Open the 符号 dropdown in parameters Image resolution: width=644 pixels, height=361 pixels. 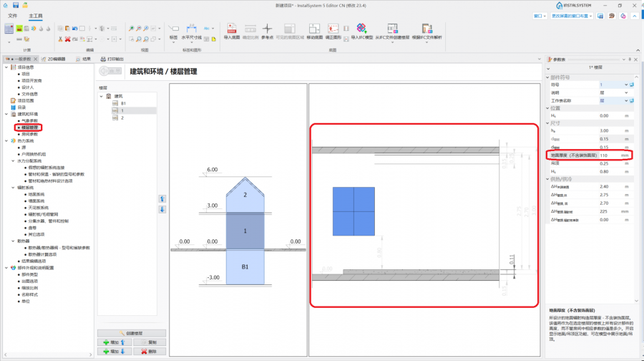tap(626, 85)
